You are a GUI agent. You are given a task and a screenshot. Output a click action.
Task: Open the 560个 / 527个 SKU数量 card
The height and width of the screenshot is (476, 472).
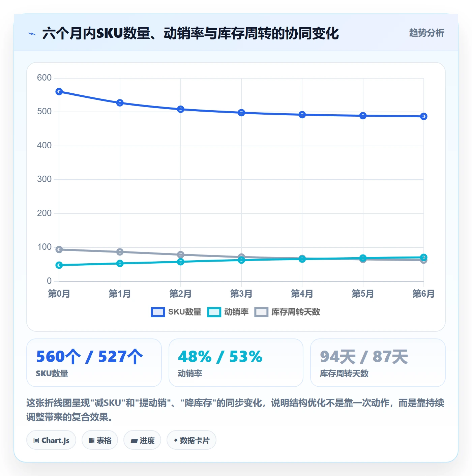(94, 363)
